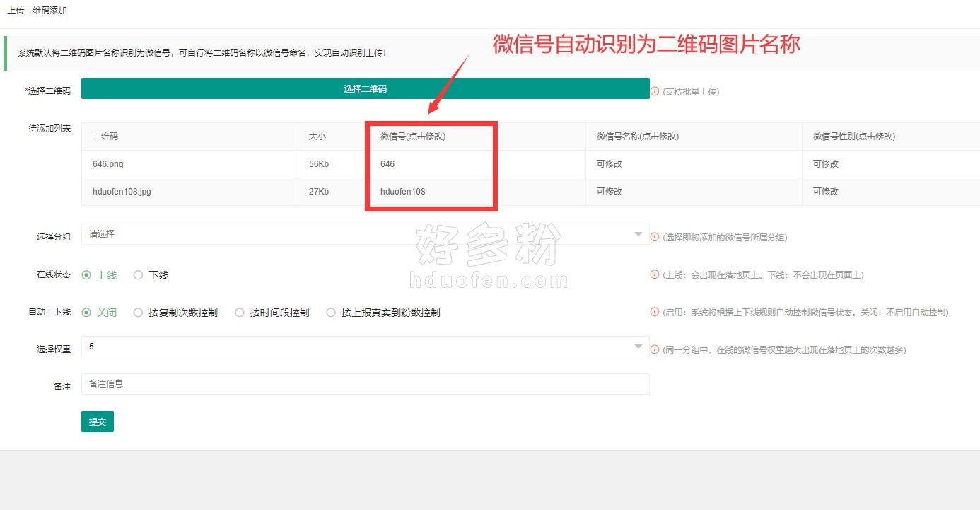Focus the 备注信息 remark input field

pyautogui.click(x=365, y=384)
